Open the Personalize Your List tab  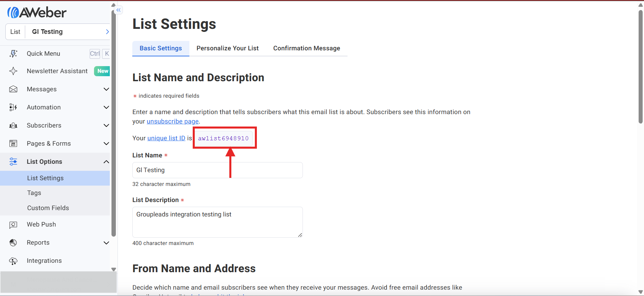[228, 48]
